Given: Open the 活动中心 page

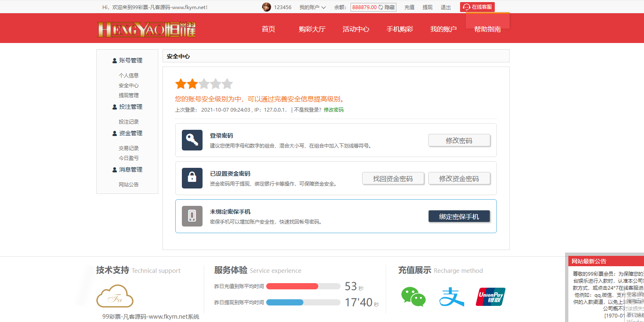Looking at the screenshot, I should pyautogui.click(x=356, y=29).
